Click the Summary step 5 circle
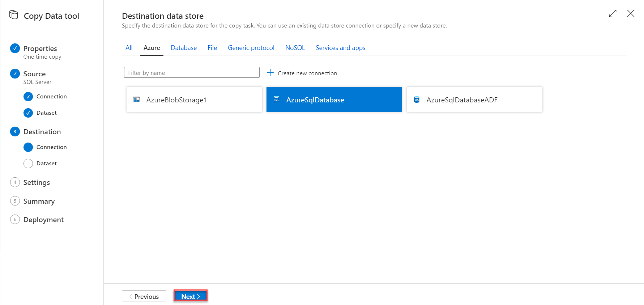 (x=15, y=201)
